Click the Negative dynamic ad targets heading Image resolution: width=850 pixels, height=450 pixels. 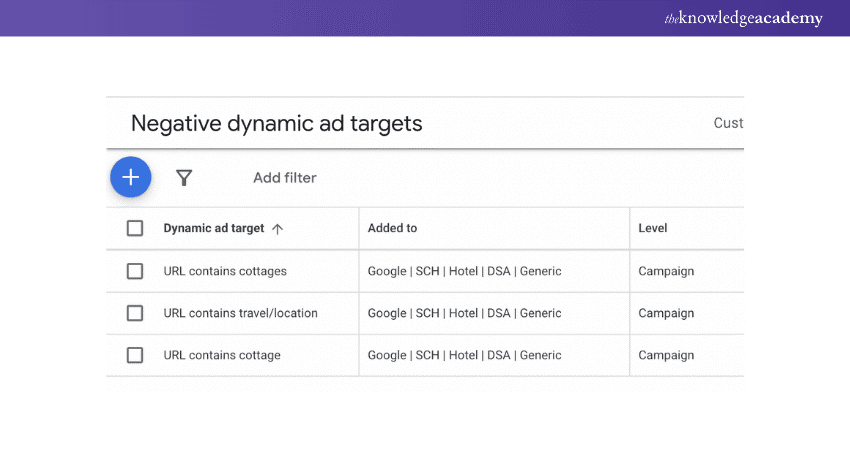point(276,124)
